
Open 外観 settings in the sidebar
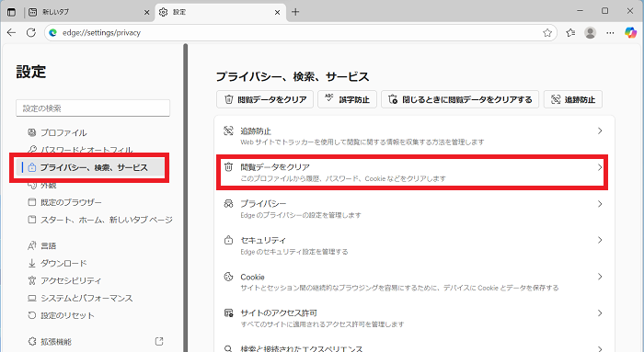[42, 185]
